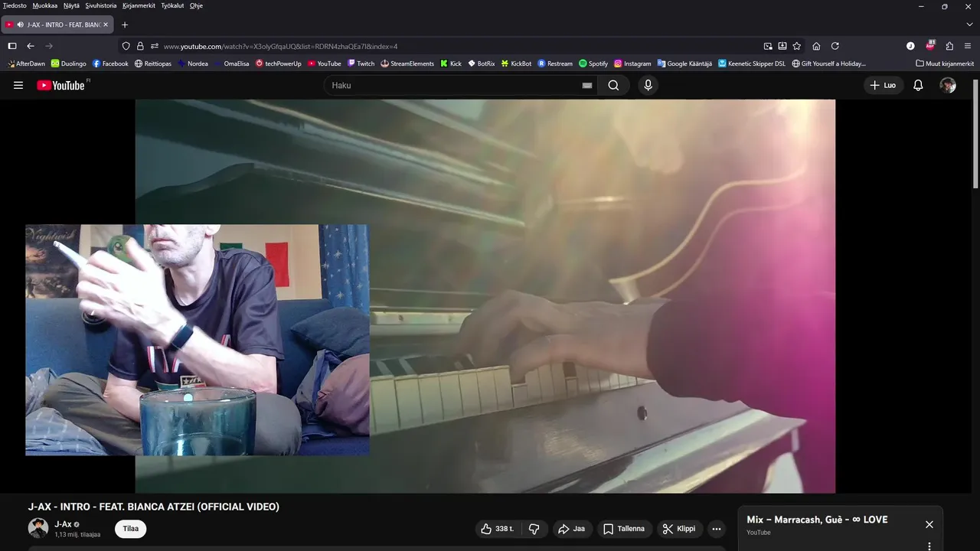This screenshot has width=980, height=551.
Task: Mute tab via speaker icon
Action: pyautogui.click(x=20, y=24)
